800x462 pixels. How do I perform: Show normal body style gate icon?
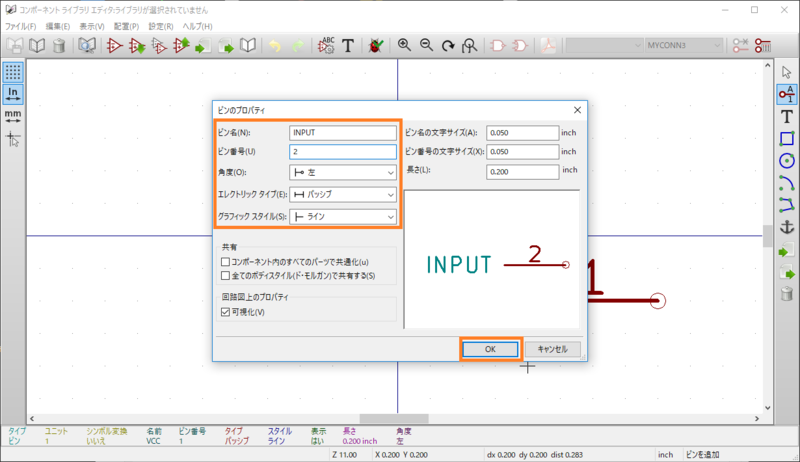pos(497,46)
